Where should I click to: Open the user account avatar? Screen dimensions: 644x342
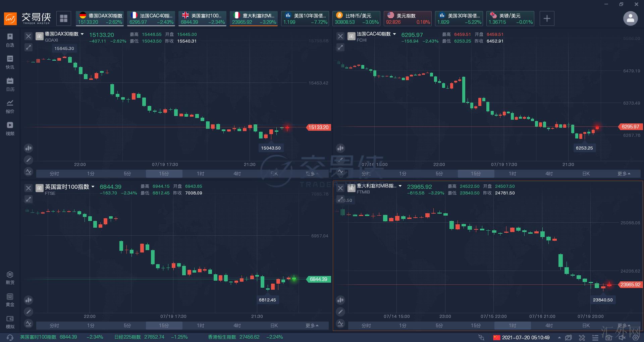coord(630,18)
